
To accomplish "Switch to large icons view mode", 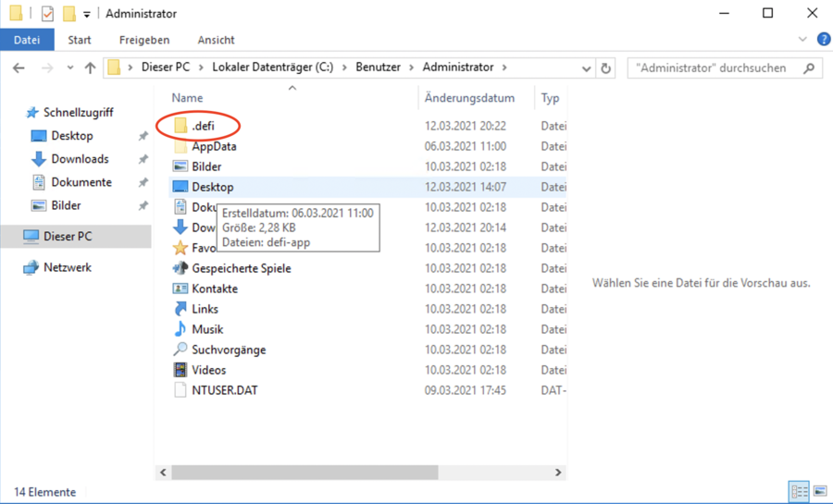I will click(x=819, y=492).
